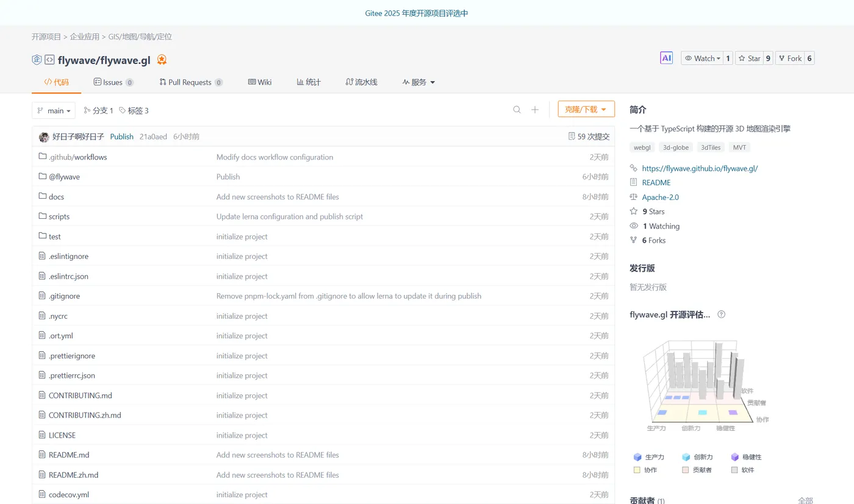Image resolution: width=854 pixels, height=504 pixels.
Task: Click the folder icon for docs
Action: coord(43,196)
